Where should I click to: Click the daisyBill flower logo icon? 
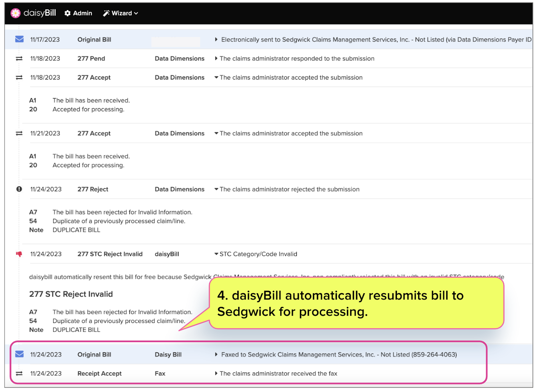tap(15, 13)
